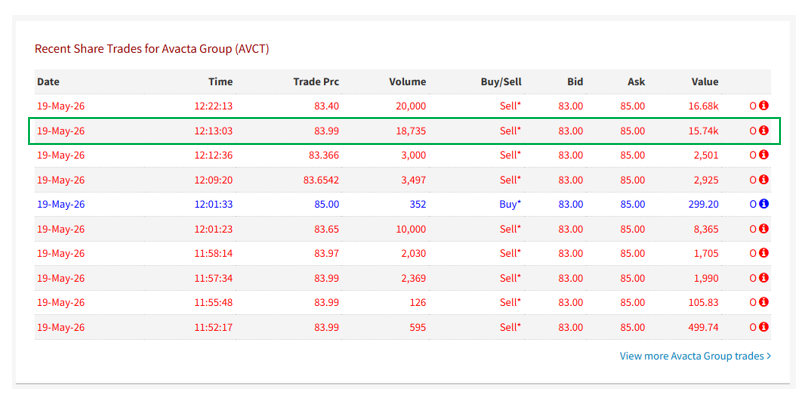Image resolution: width=805 pixels, height=394 pixels.
Task: Click info icon for 11:58:14 trade
Action: (763, 253)
